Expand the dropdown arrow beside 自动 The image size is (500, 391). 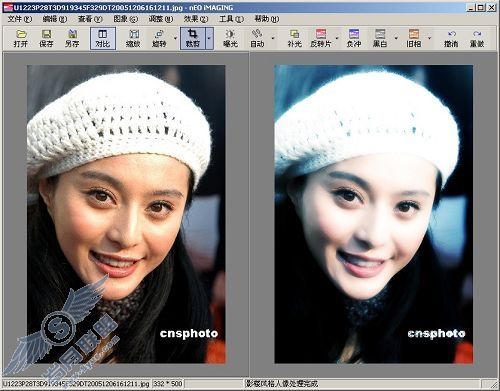[x=273, y=38]
